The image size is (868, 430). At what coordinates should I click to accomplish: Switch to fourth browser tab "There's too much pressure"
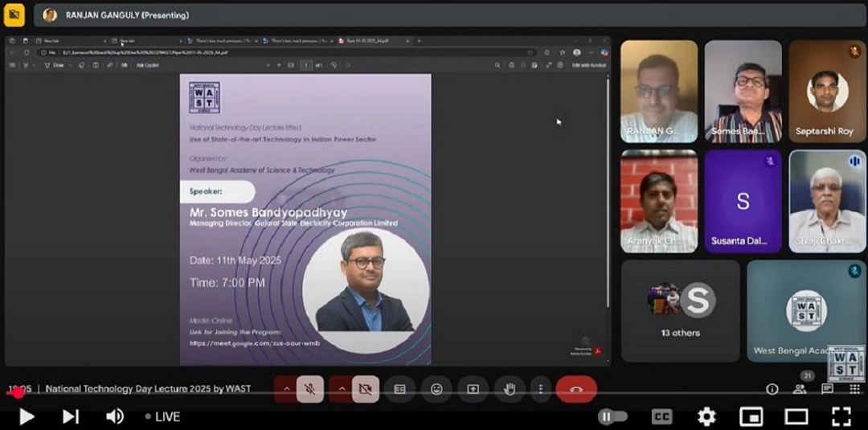[298, 41]
